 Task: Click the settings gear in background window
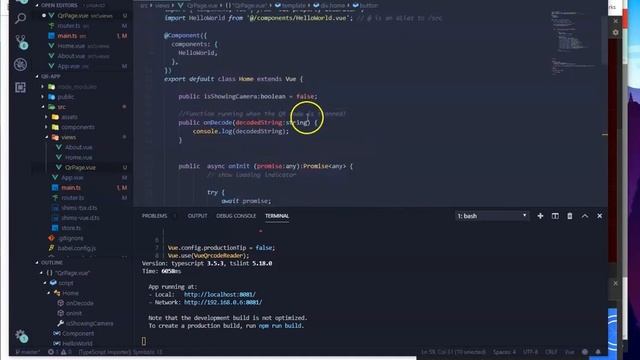pyautogui.click(x=616, y=32)
